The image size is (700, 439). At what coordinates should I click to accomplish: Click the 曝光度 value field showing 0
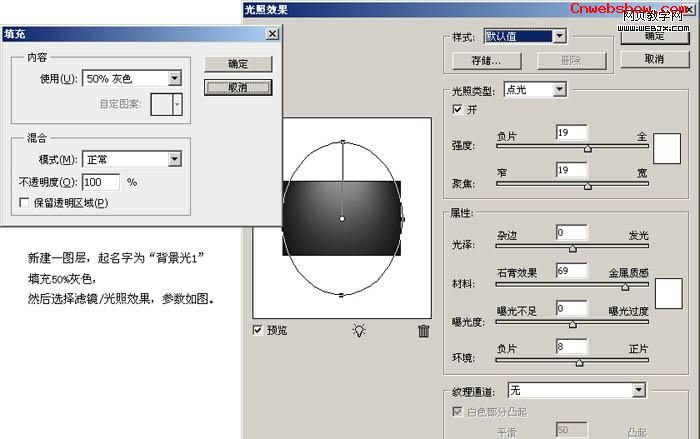[x=571, y=309]
